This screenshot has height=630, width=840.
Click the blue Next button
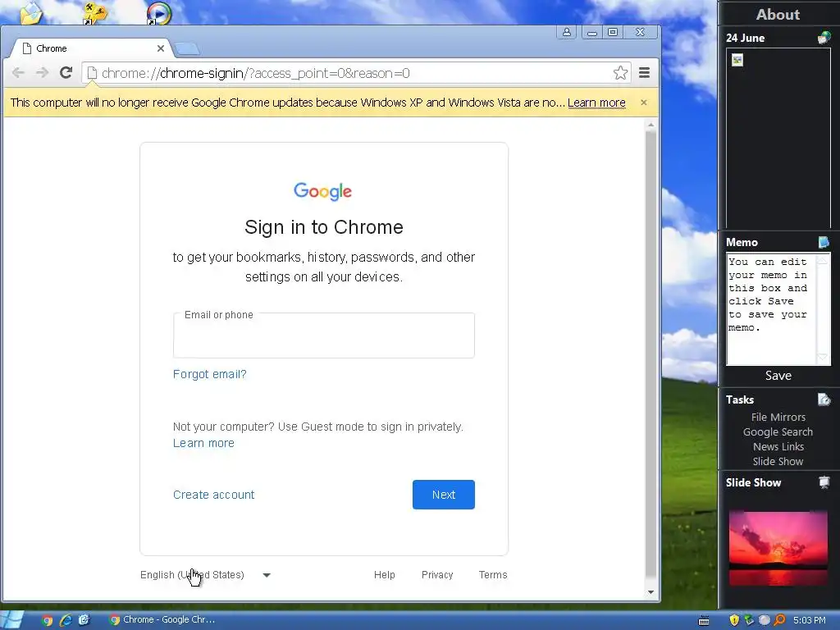pyautogui.click(x=444, y=495)
